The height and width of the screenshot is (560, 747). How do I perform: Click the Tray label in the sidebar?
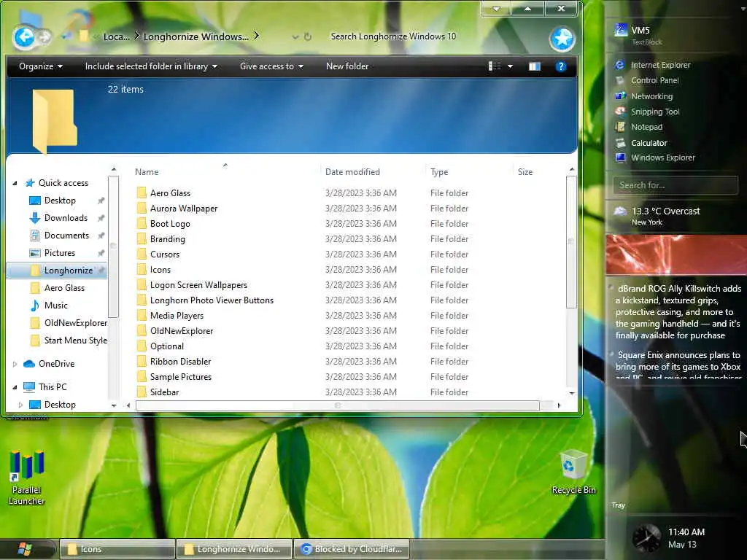(619, 505)
